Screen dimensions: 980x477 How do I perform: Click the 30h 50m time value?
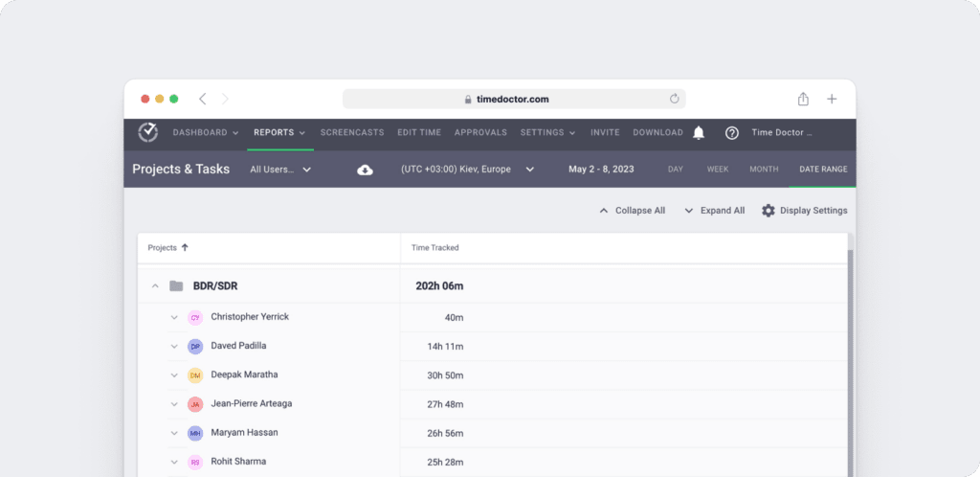[445, 375]
